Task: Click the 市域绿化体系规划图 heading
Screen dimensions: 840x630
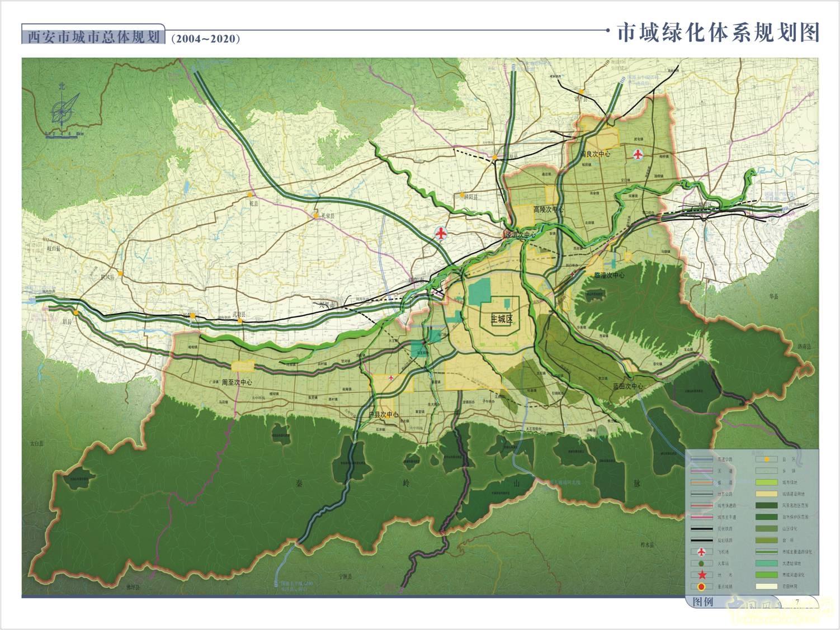Action: coord(718,33)
